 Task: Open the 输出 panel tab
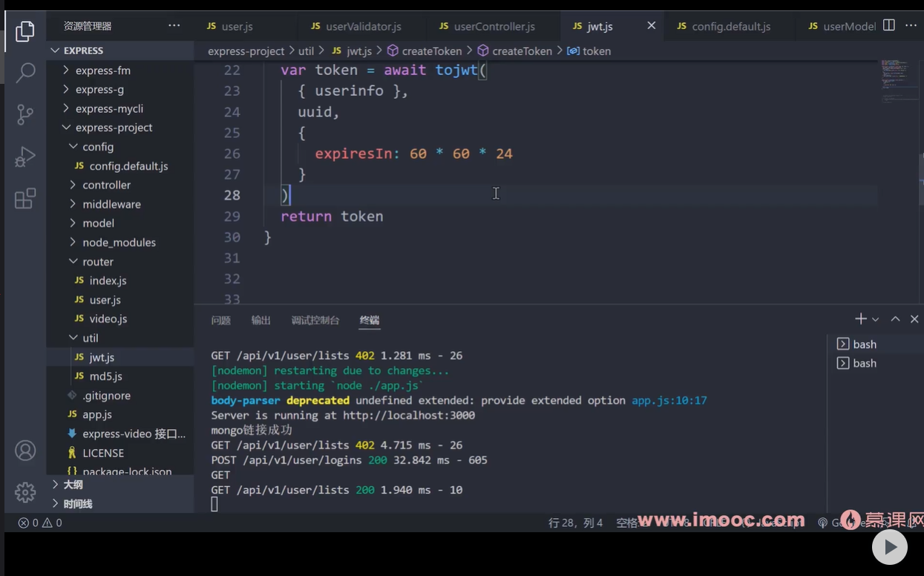click(261, 321)
